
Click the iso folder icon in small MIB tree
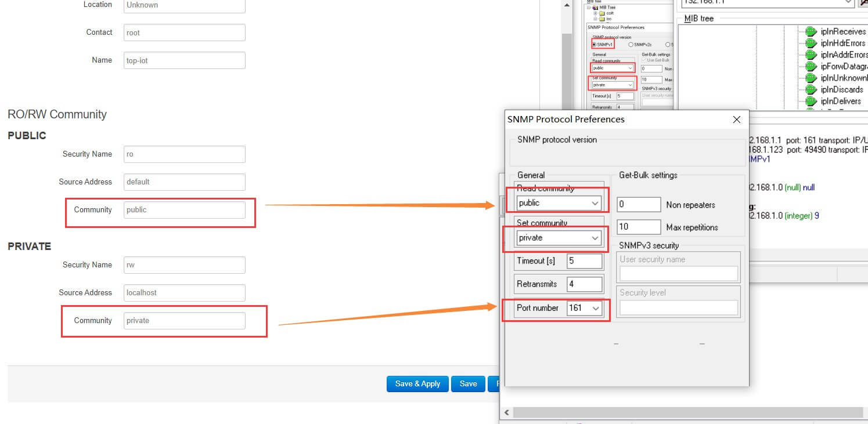click(602, 19)
